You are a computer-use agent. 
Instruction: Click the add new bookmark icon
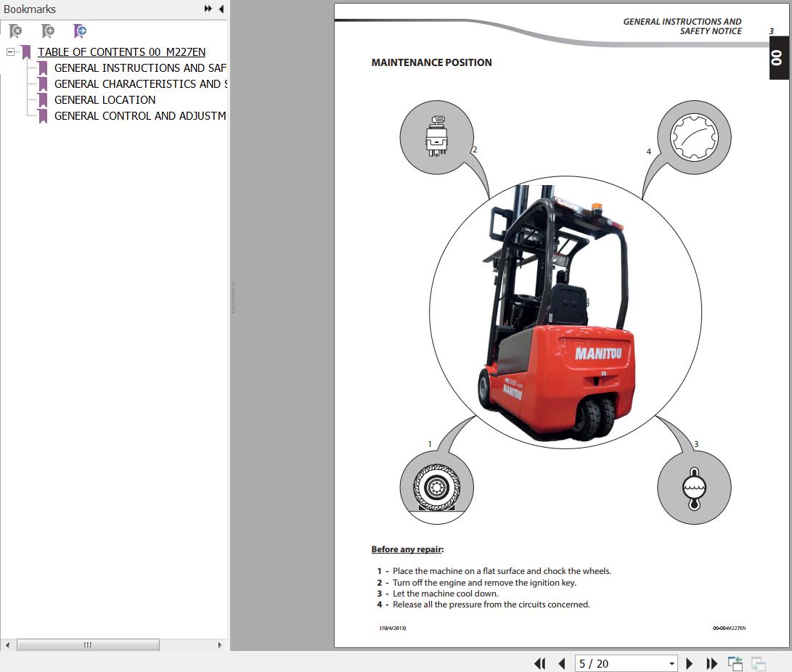click(48, 31)
